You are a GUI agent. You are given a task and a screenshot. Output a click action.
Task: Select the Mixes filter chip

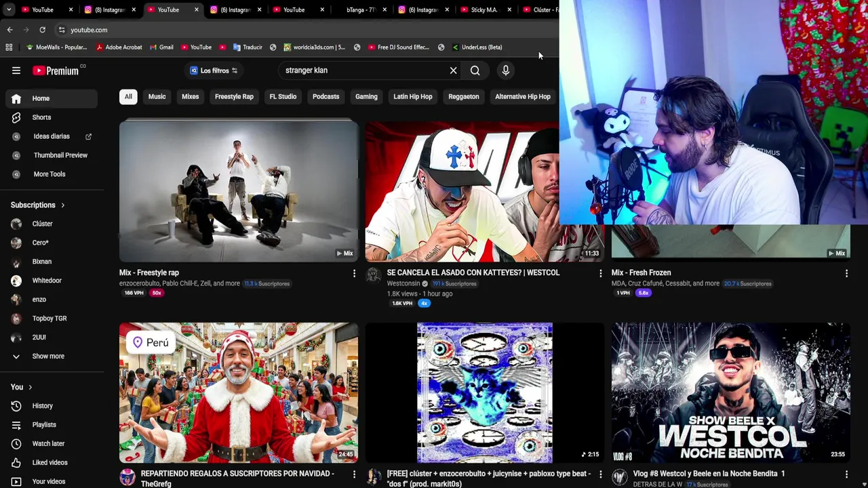(x=190, y=96)
